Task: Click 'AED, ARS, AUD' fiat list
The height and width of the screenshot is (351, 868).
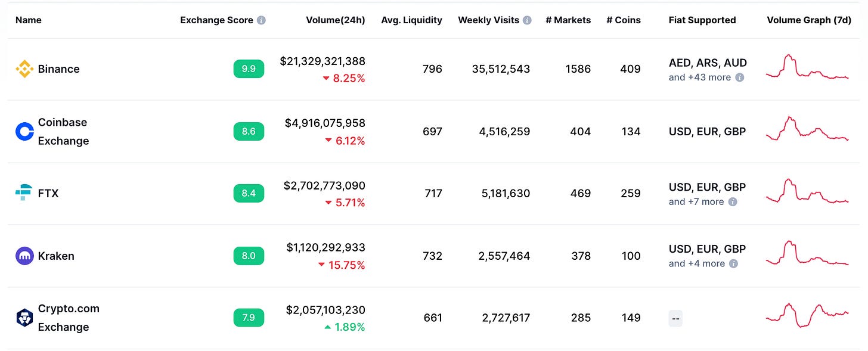Action: point(708,63)
